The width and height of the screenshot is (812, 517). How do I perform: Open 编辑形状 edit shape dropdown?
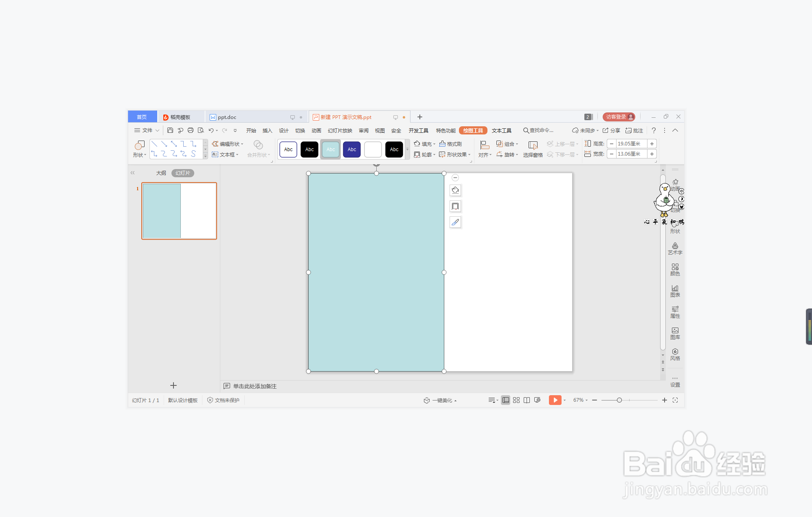click(x=227, y=144)
